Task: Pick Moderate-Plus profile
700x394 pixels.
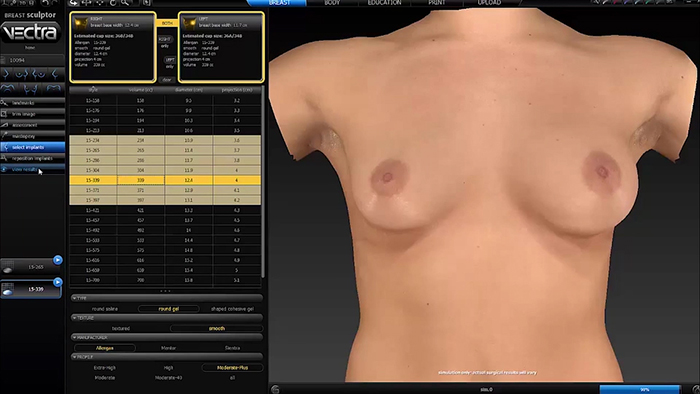Action: point(232,368)
